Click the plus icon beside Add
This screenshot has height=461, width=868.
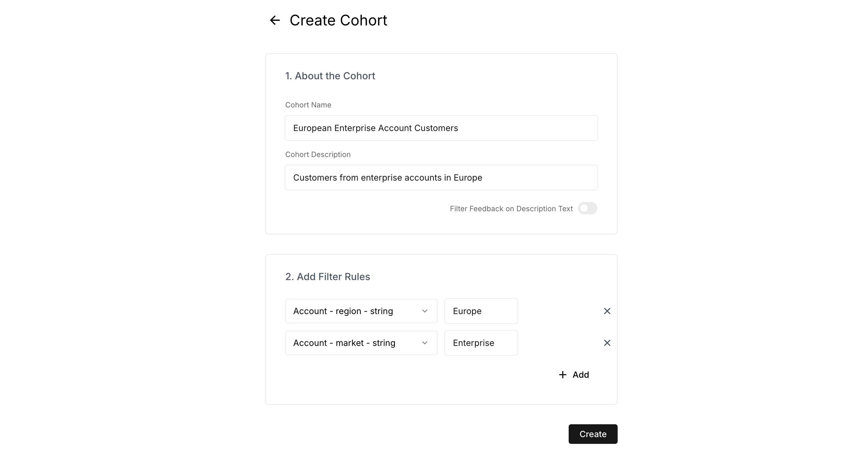point(562,375)
